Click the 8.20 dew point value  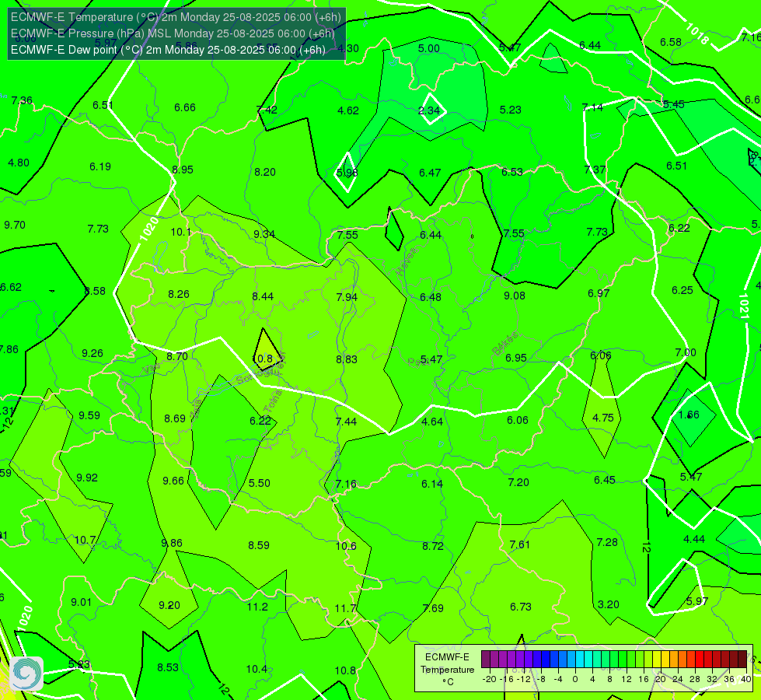[x=265, y=172]
